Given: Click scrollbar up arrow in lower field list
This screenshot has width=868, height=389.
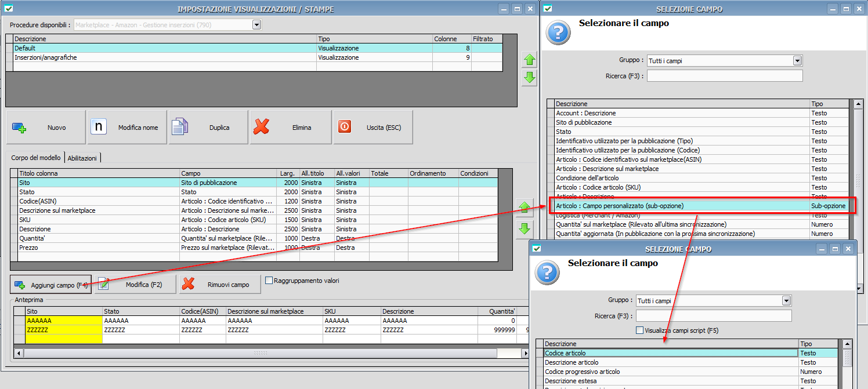Looking at the screenshot, I should coord(848,344).
